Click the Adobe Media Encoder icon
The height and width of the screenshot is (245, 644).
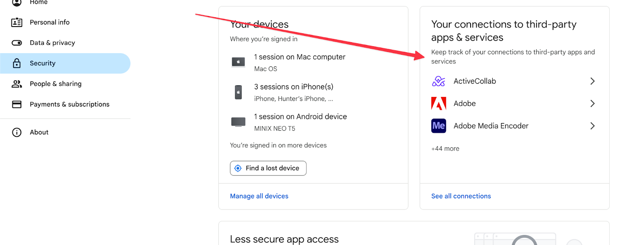click(438, 126)
